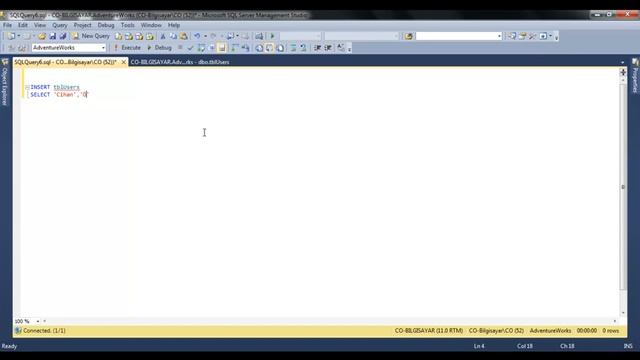
Task: Collapse the INSERT statement outline
Action: [27, 87]
